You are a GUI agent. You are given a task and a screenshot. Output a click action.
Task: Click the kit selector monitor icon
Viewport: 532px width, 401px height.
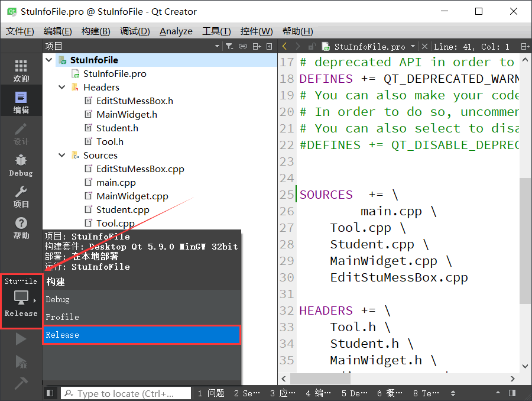pyautogui.click(x=21, y=297)
